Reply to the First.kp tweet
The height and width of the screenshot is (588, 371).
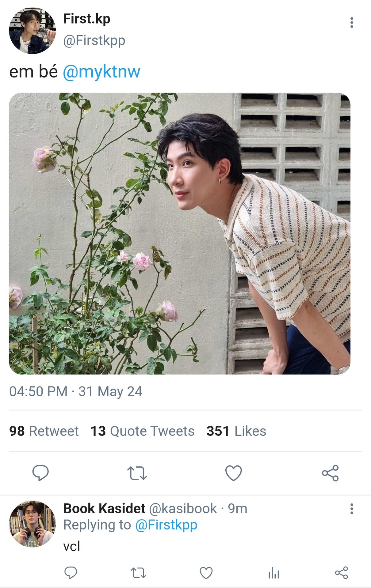40,473
